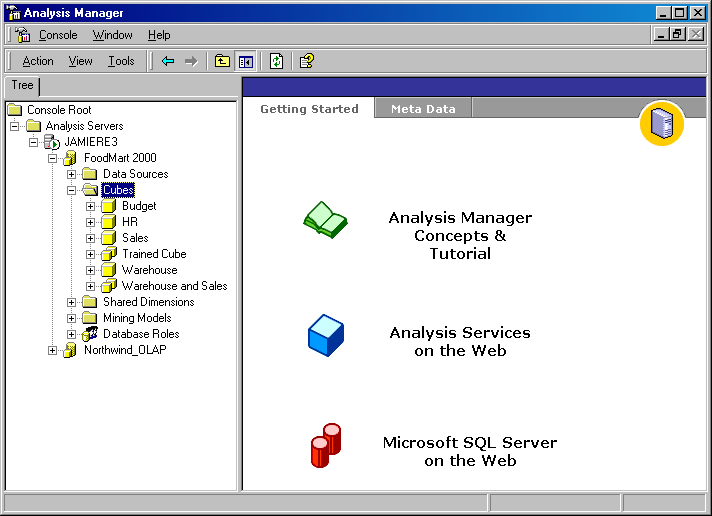712x516 pixels.
Task: Select the Cubes label in the tree
Action: coord(118,190)
